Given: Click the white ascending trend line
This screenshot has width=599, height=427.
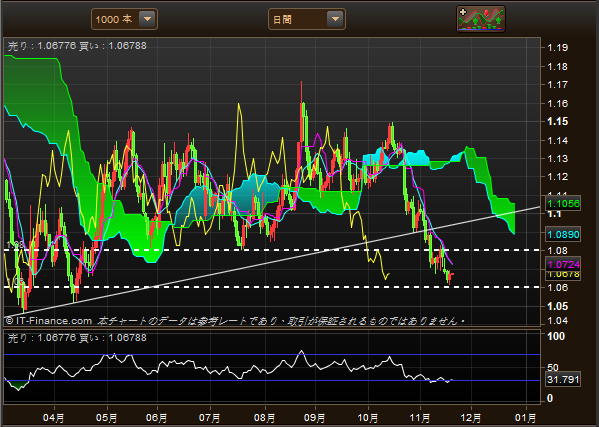Looking at the screenshot, I should [x=272, y=262].
